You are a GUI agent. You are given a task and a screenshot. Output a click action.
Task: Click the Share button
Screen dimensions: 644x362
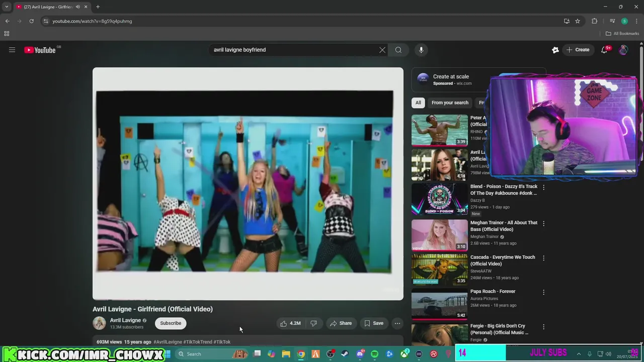341,323
